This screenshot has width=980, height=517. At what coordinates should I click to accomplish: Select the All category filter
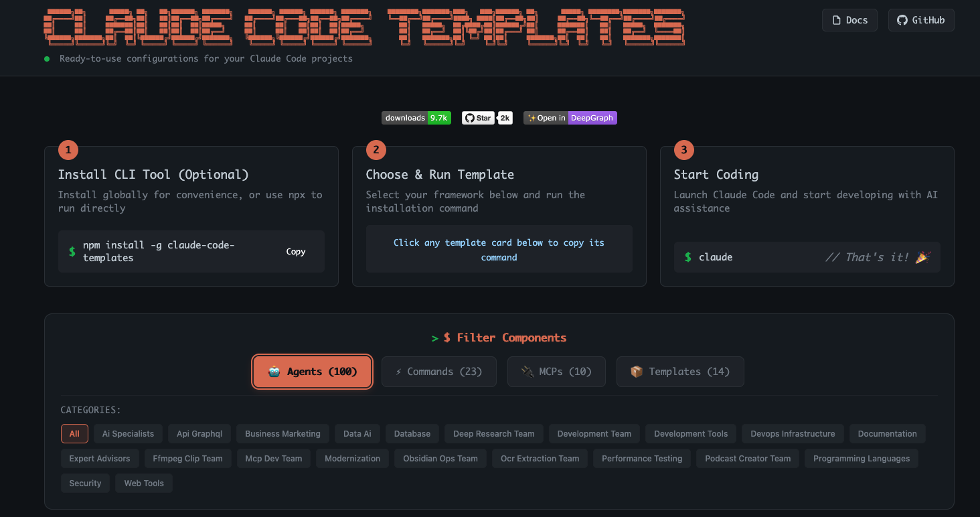point(74,434)
